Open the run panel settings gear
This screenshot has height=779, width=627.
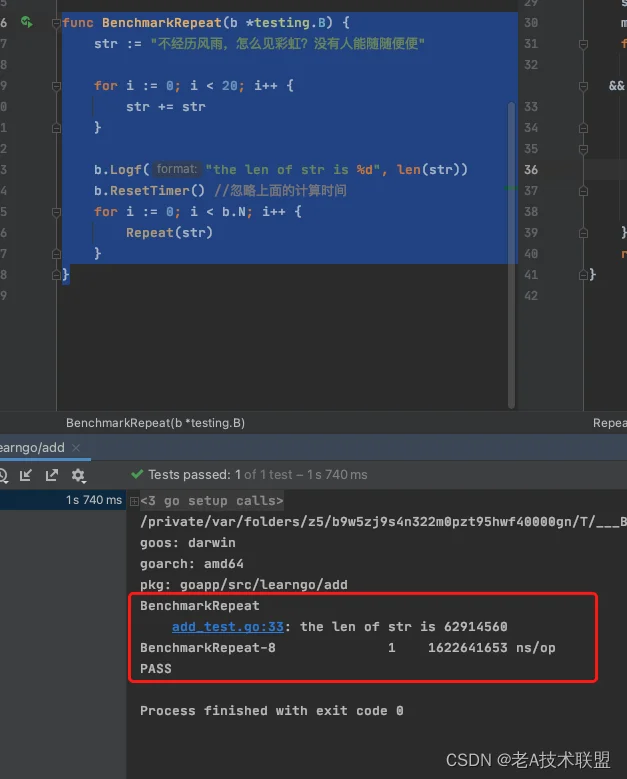78,475
